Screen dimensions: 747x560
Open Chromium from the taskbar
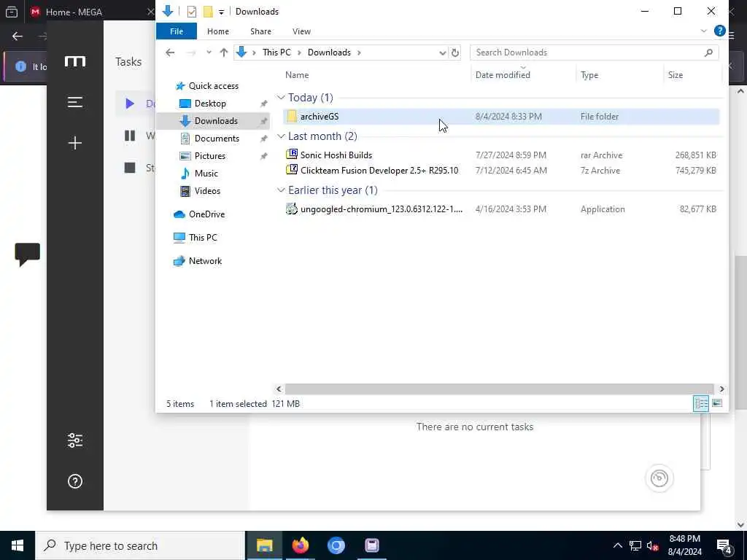coord(336,545)
